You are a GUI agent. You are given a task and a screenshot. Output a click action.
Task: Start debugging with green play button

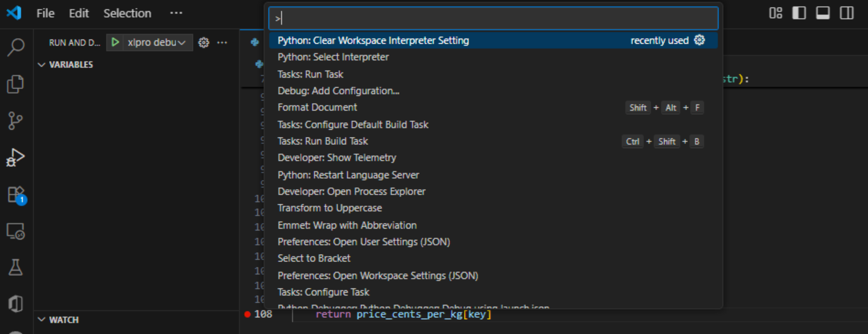point(115,42)
